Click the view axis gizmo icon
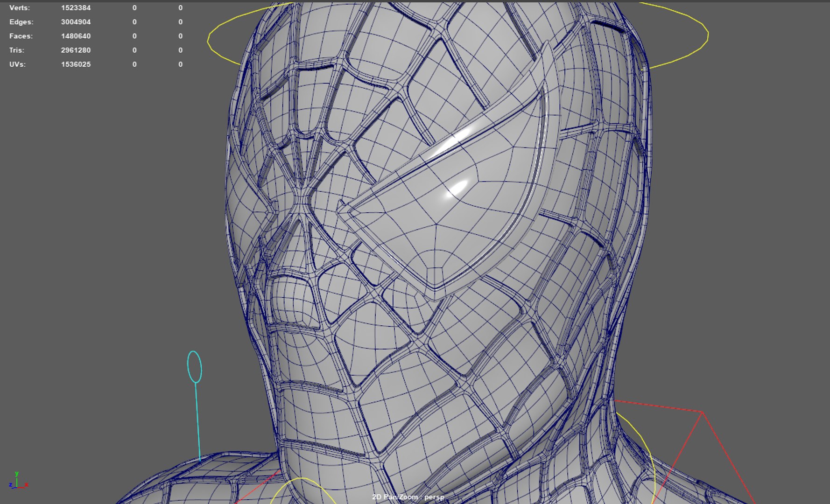 click(x=18, y=481)
